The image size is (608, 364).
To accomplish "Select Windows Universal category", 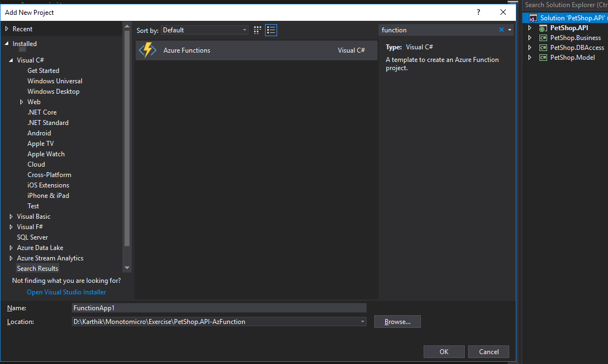I will pos(55,81).
